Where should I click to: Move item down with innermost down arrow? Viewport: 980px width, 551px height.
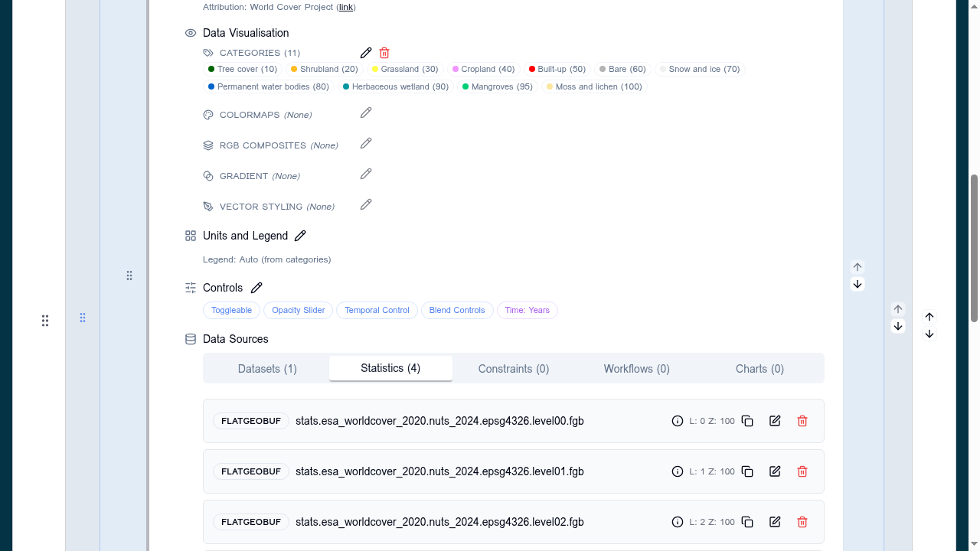(x=857, y=284)
